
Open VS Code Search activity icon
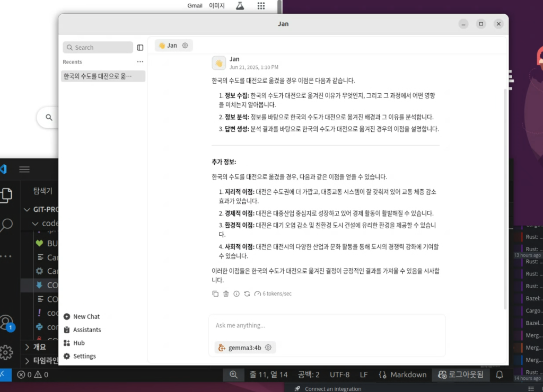(x=6, y=225)
